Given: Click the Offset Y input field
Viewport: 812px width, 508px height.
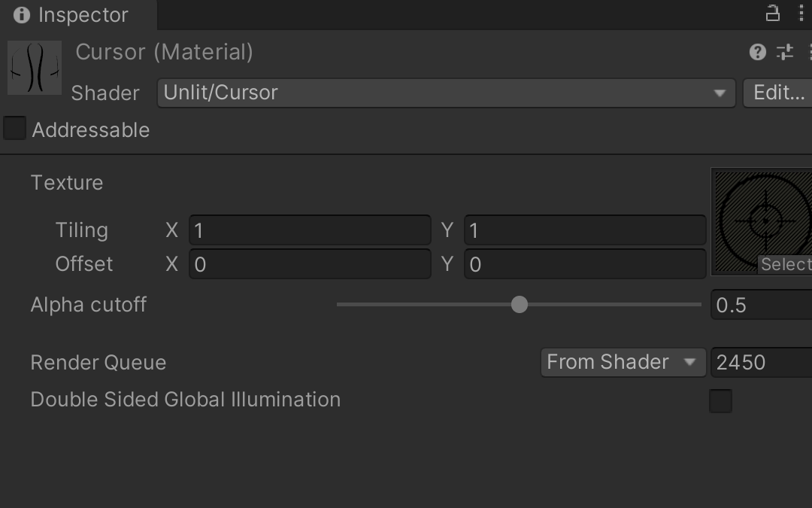Looking at the screenshot, I should click(585, 264).
